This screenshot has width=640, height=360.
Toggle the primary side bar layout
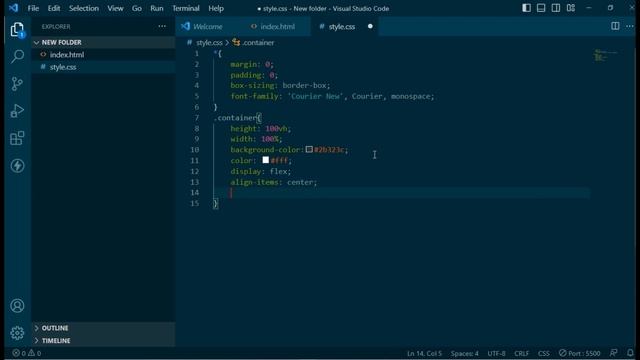pos(527,8)
